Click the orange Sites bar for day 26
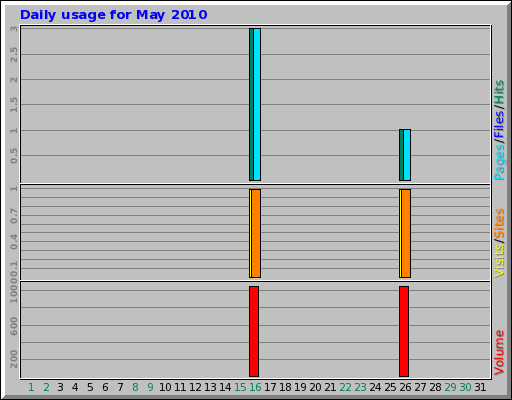Screen dimensions: 512x400 (x=406, y=233)
